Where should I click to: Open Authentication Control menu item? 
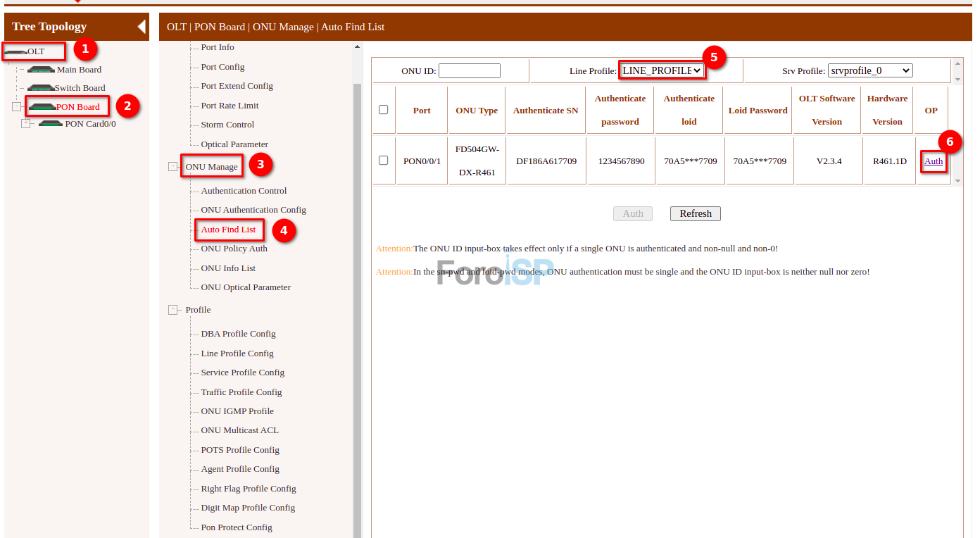[x=244, y=191]
